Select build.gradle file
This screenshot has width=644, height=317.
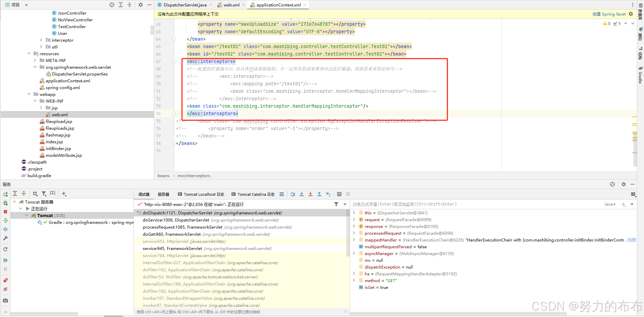coord(39,175)
